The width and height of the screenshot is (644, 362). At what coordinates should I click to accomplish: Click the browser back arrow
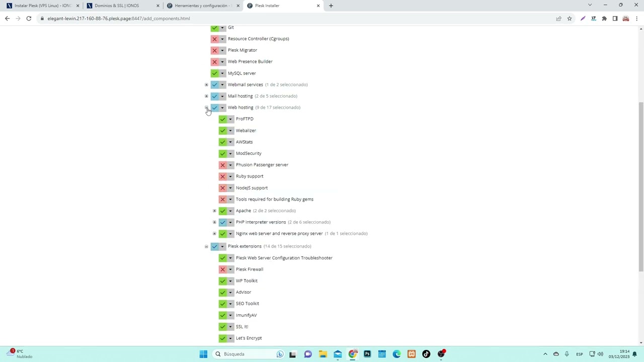pos(7,19)
